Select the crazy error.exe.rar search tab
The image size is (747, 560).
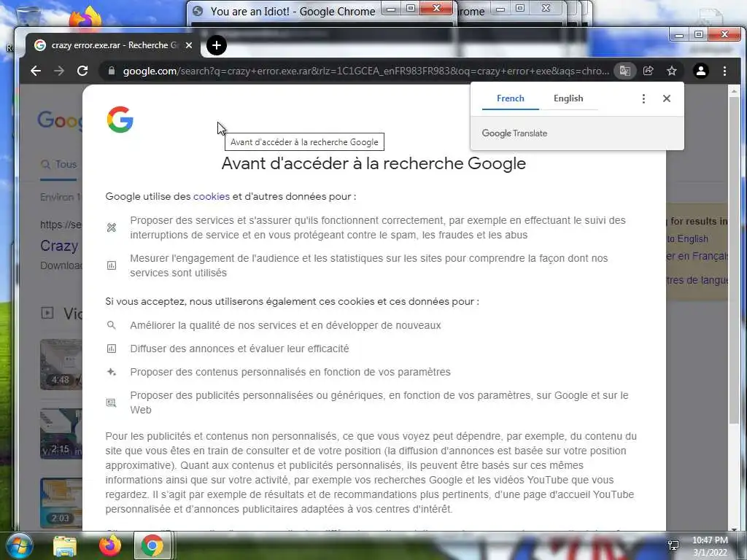tap(112, 45)
